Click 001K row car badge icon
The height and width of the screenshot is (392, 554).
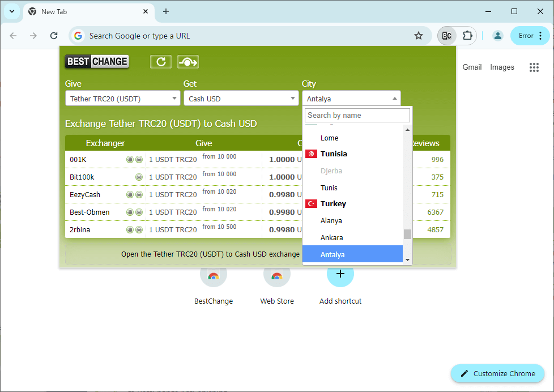tap(139, 159)
